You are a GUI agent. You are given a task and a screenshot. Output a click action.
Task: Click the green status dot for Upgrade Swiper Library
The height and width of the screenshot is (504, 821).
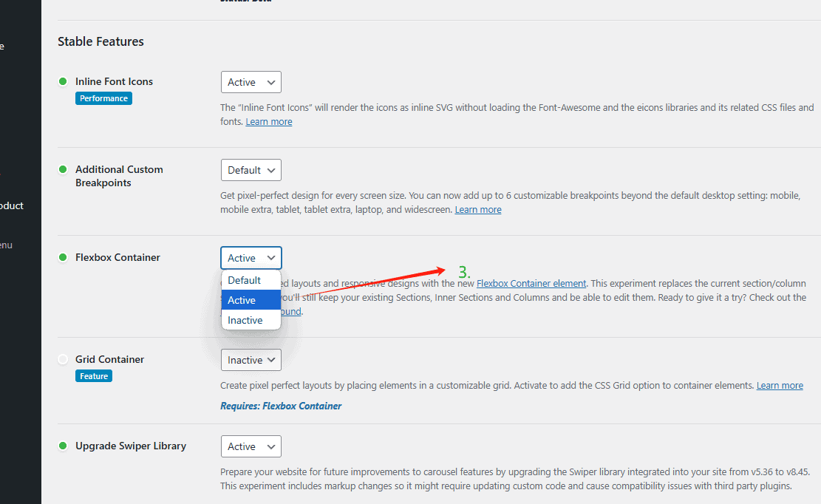(x=63, y=446)
